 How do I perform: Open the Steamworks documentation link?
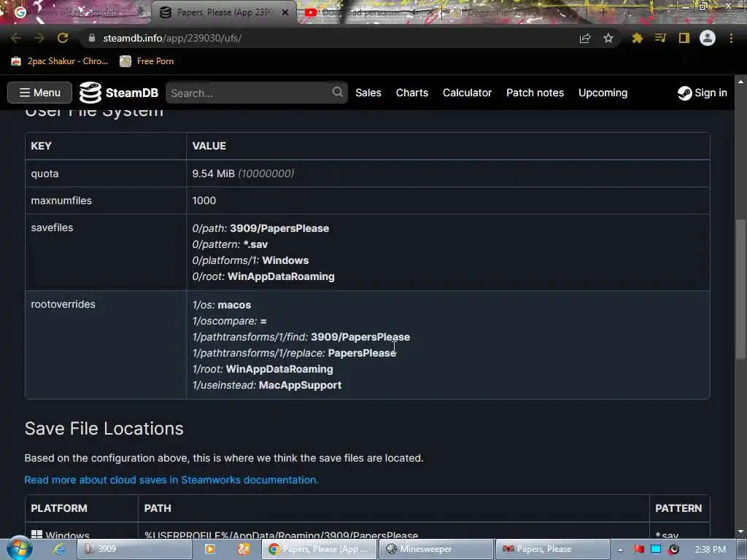(x=171, y=480)
